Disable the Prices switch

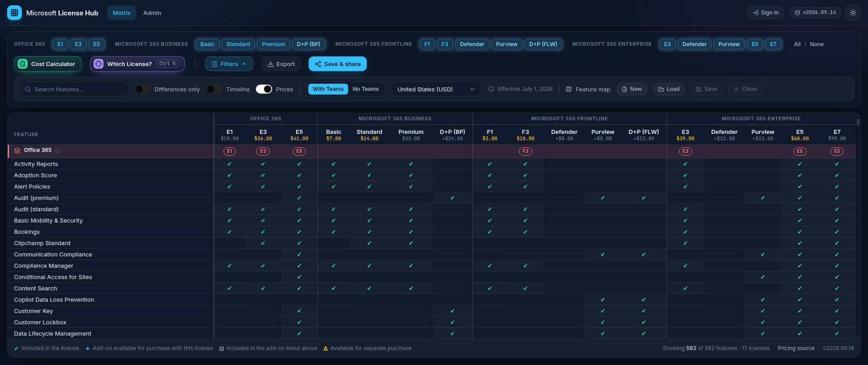[264, 89]
